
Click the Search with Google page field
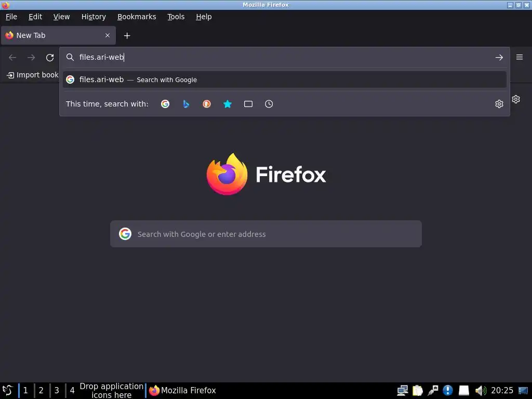coord(266,234)
